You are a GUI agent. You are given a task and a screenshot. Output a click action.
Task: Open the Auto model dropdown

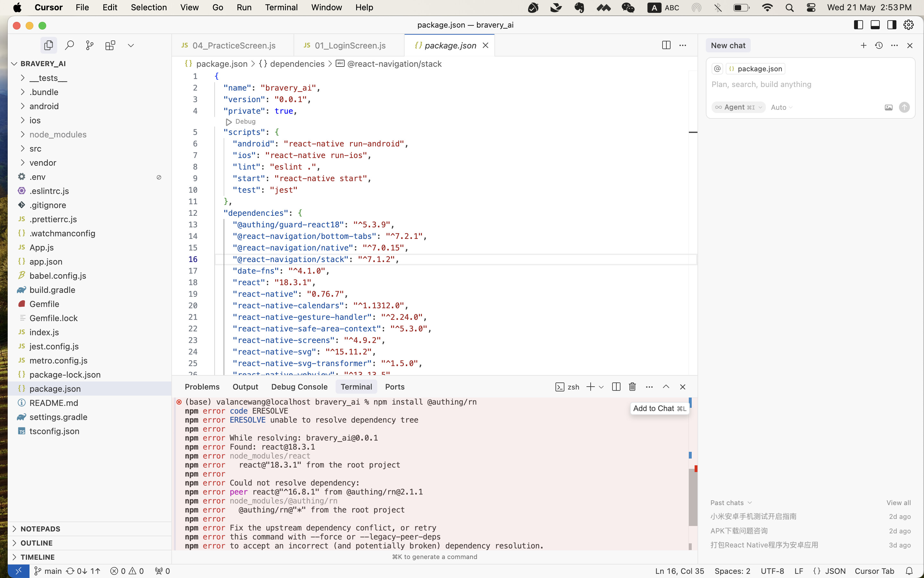[x=781, y=108]
